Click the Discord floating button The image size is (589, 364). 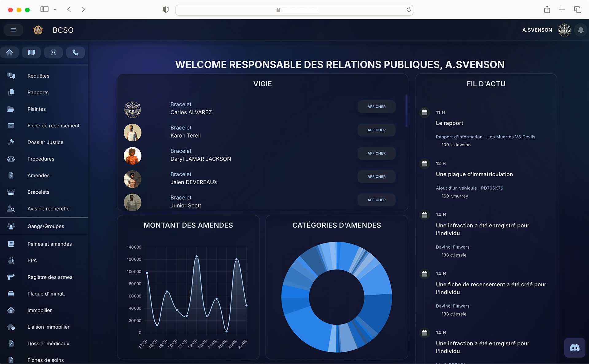(575, 348)
